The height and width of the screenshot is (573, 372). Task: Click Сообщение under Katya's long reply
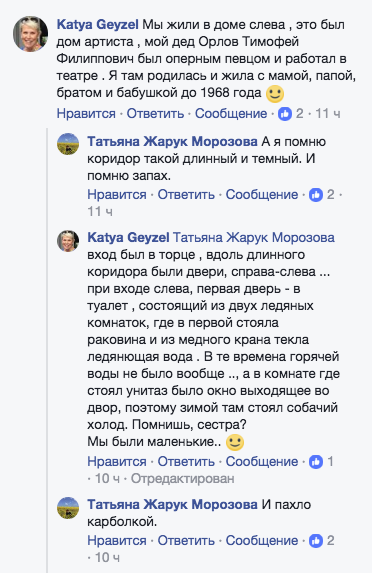262,462
